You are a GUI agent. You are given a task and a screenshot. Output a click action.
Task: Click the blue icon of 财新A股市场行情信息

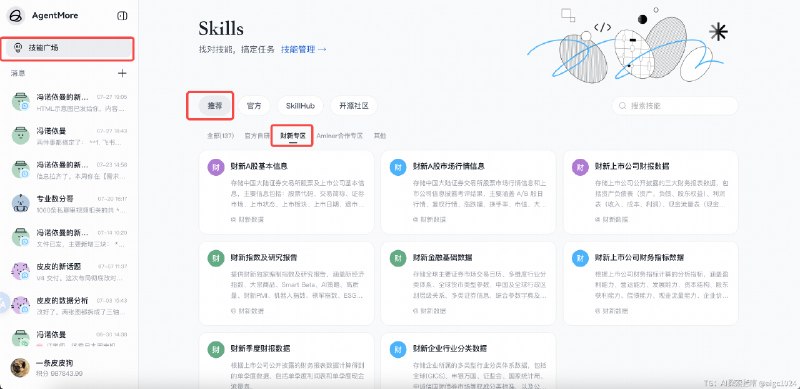(398, 167)
